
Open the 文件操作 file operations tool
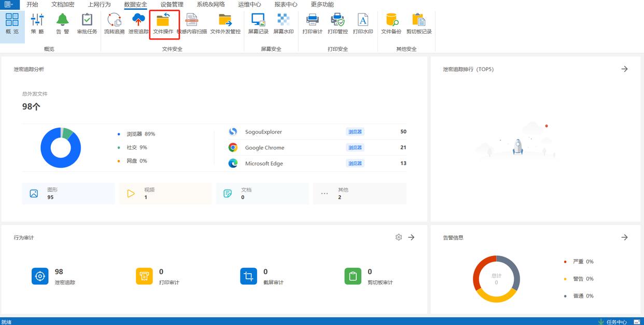163,24
